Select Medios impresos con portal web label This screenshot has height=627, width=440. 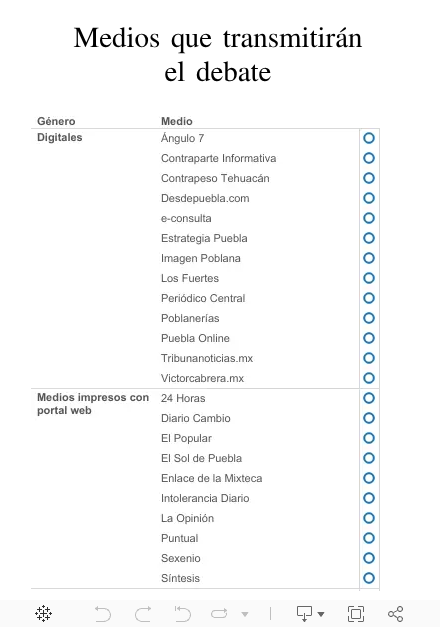tap(93, 404)
